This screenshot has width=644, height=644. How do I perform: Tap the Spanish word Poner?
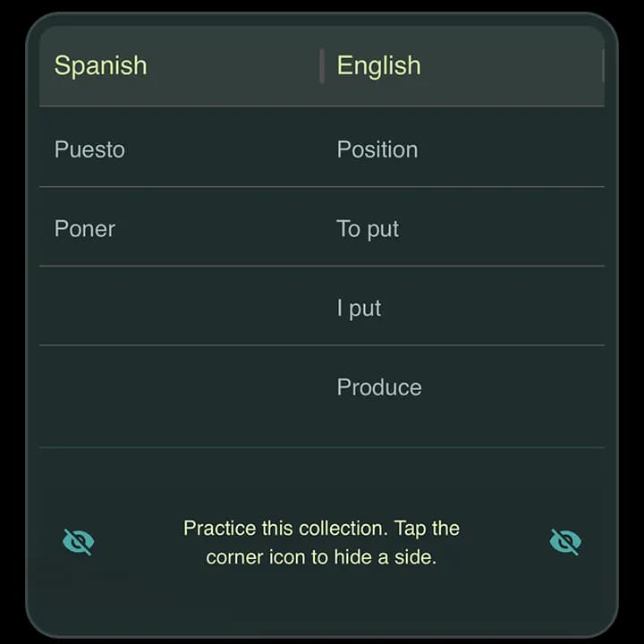click(85, 228)
